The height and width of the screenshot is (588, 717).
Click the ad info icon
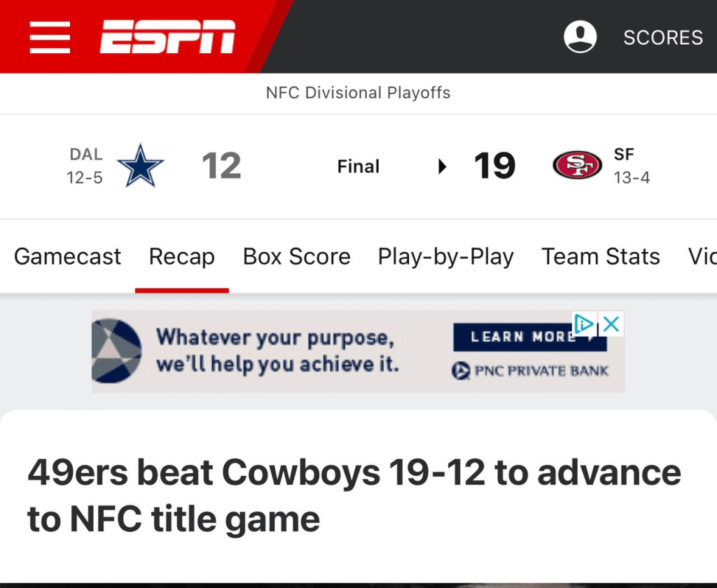pos(584,323)
